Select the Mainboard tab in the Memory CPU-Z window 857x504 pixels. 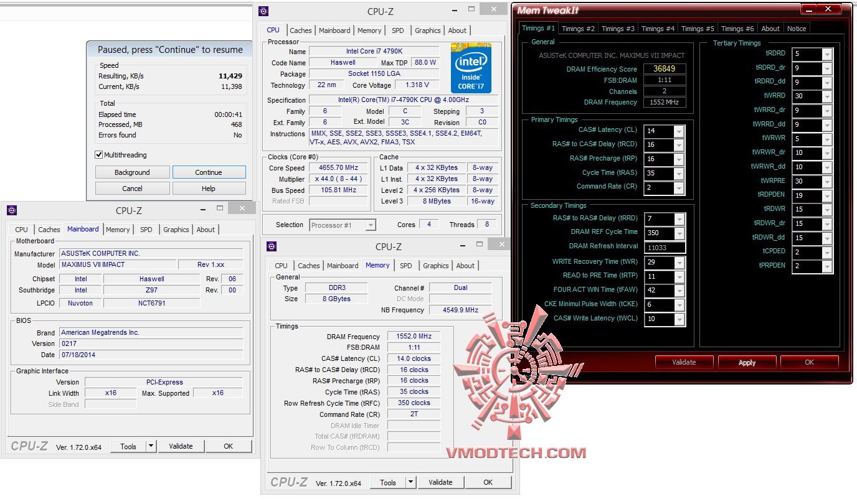point(343,266)
